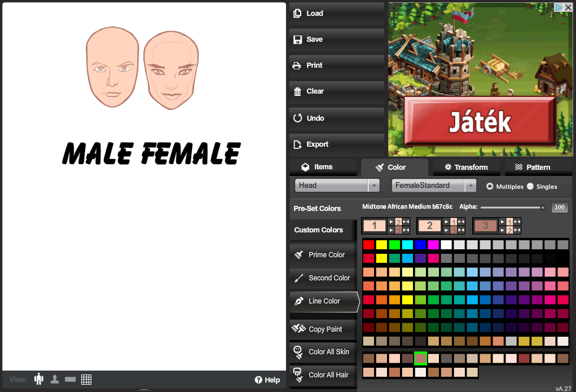Open the Pre-Set Colors panel

pyautogui.click(x=317, y=209)
